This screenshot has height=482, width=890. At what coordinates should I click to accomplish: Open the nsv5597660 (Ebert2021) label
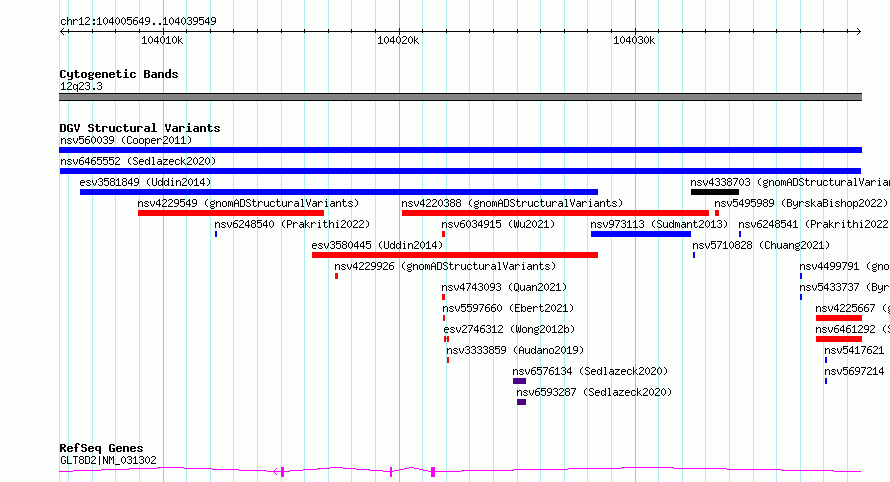[x=508, y=308]
